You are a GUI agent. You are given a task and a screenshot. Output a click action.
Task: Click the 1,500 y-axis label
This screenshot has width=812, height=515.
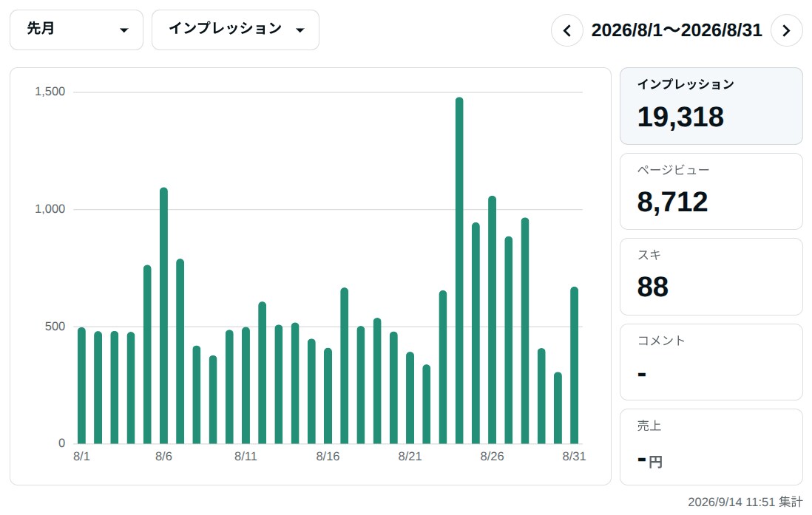(x=50, y=92)
